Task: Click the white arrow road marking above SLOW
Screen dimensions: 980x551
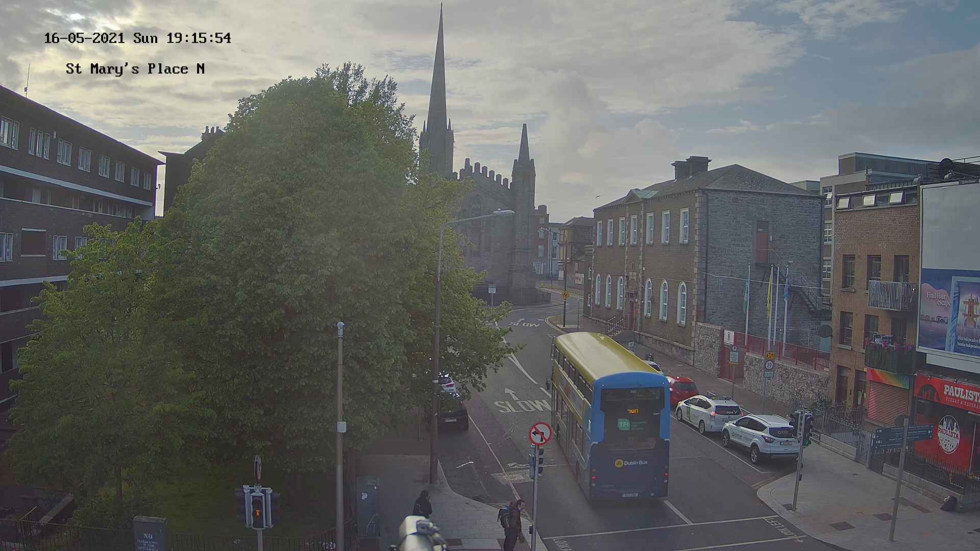Action: [511, 393]
